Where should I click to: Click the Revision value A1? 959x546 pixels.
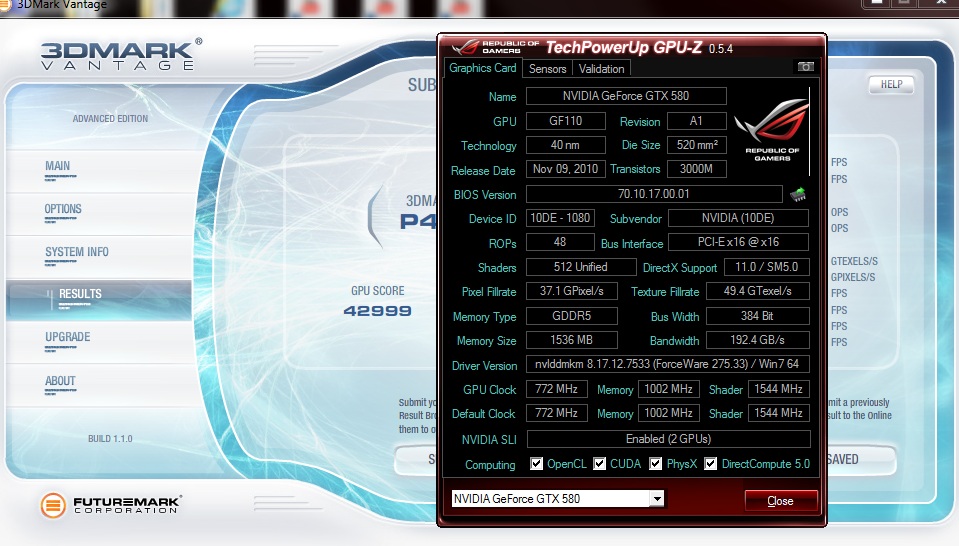(697, 120)
